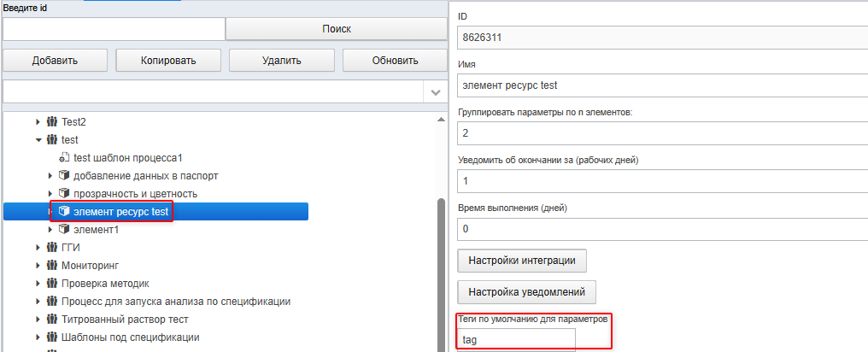Click Группировать параметры по n элементов field
Viewport: 868px width, 352px height.
click(663, 133)
